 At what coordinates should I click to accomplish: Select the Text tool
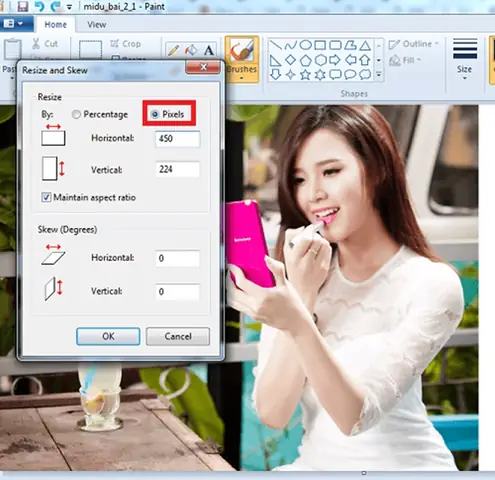(x=209, y=50)
